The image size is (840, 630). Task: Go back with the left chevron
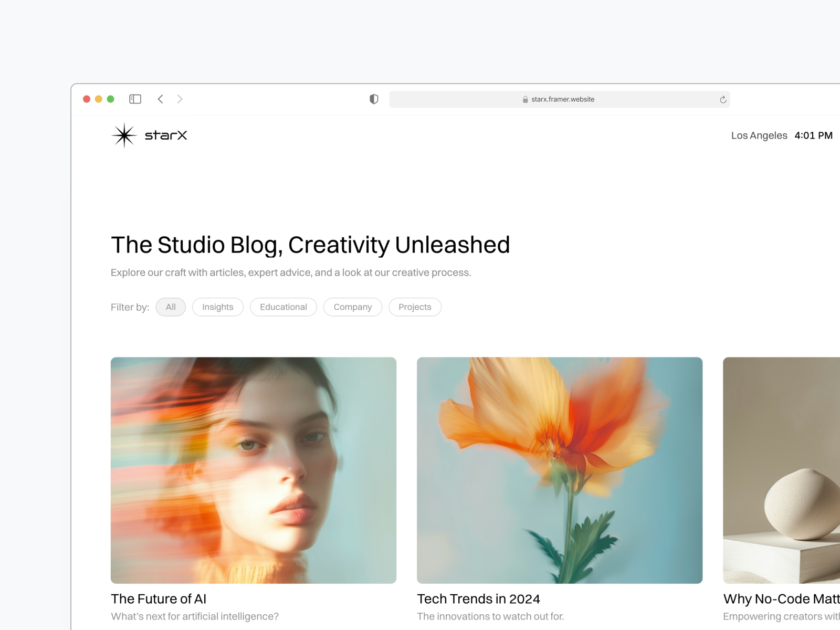pyautogui.click(x=161, y=99)
